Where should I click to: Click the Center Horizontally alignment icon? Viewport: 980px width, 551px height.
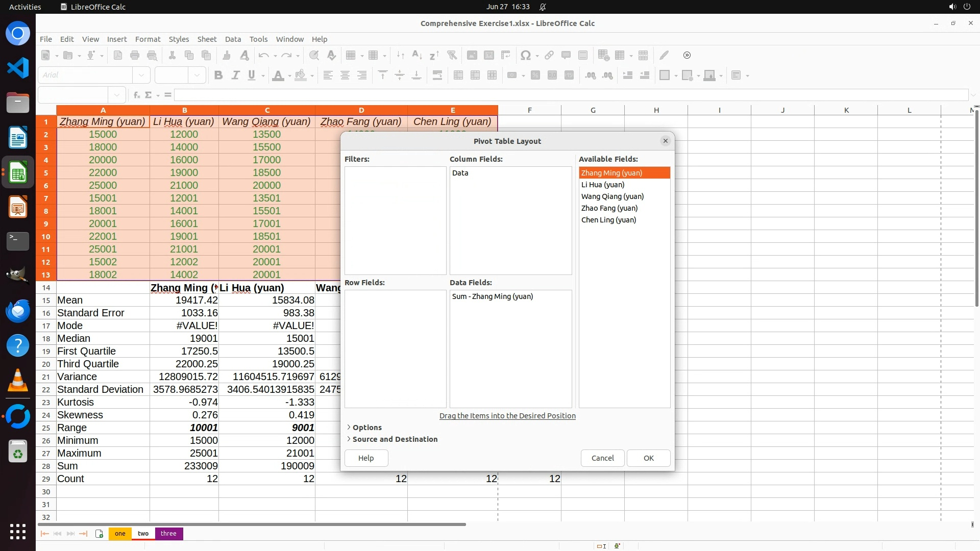(x=345, y=76)
